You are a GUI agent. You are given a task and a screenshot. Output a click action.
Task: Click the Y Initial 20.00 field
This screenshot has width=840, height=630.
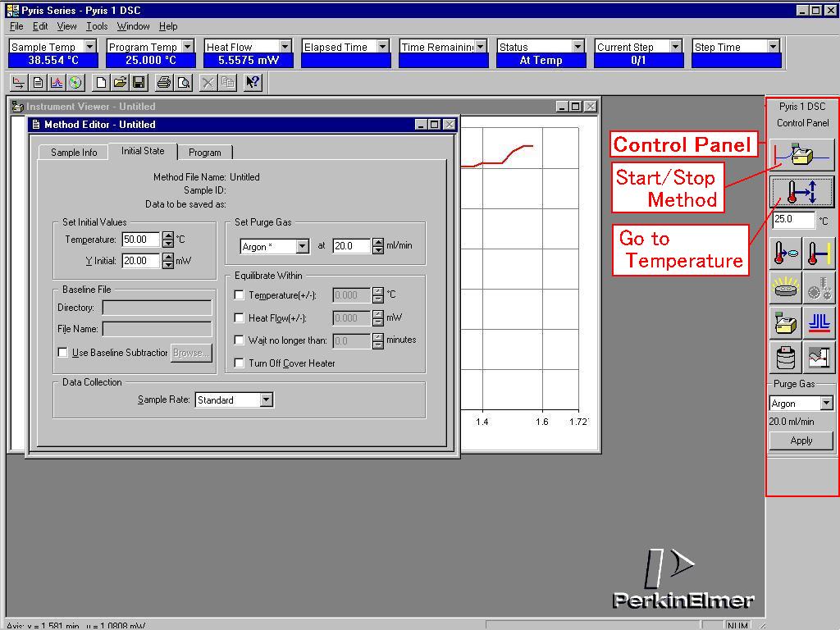[x=141, y=261]
